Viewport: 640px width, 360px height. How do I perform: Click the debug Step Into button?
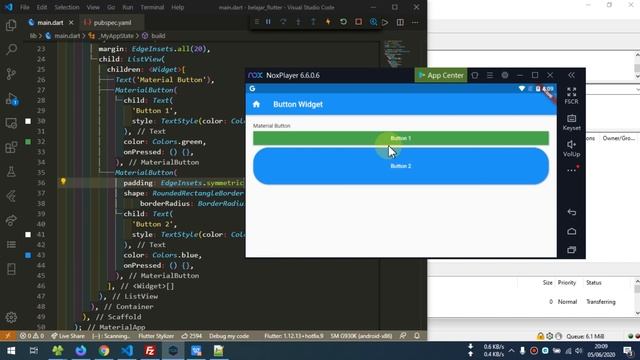tap(298, 22)
